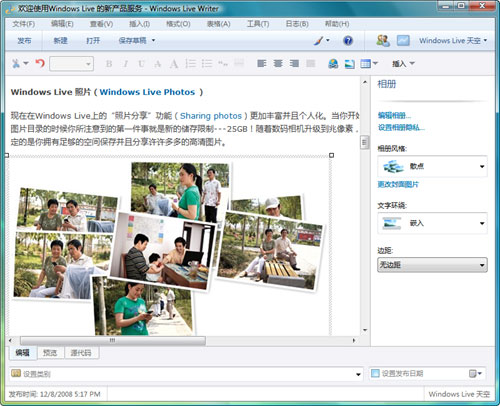The height and width of the screenshot is (406, 500).
Task: Click the horizontal scrollbar right arrow
Action: click(x=354, y=340)
